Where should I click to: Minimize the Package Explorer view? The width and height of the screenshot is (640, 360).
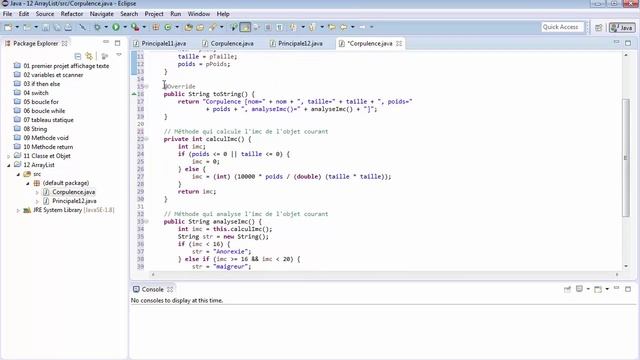pos(106,42)
